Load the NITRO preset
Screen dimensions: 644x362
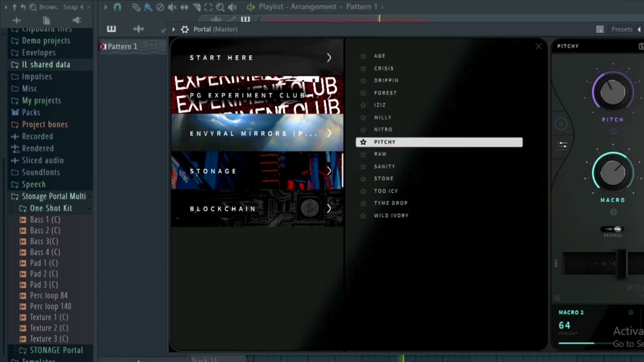point(383,130)
